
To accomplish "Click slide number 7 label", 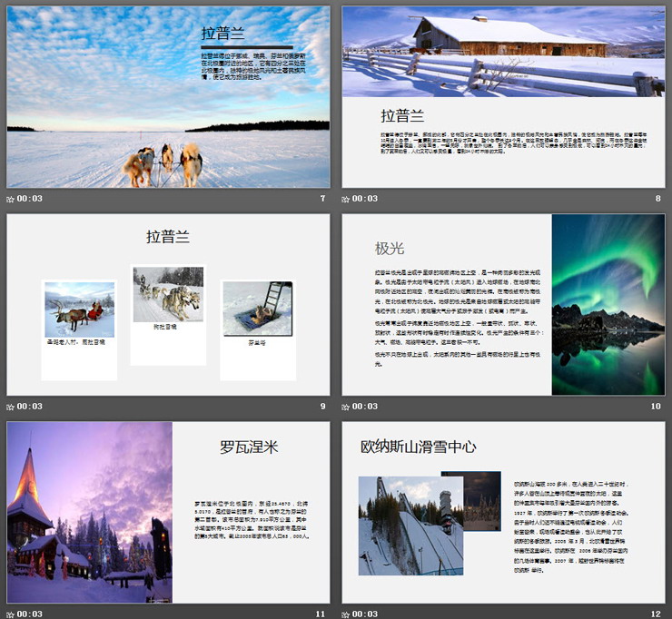I will pos(322,199).
